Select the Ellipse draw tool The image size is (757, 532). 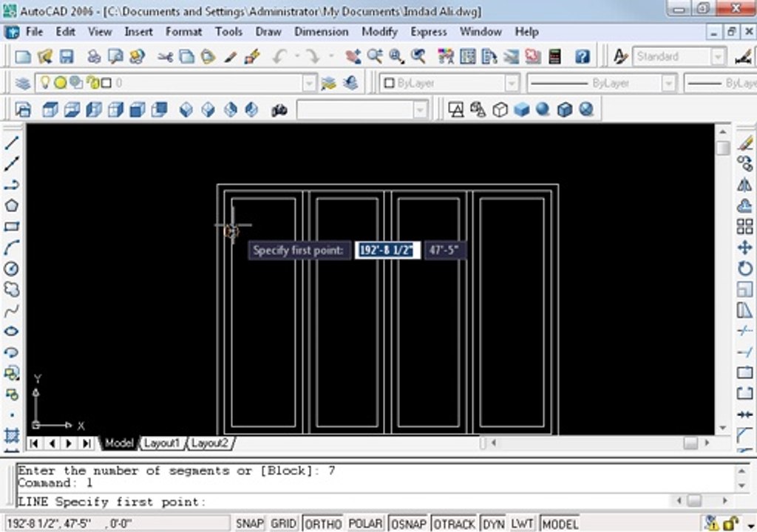tap(12, 331)
